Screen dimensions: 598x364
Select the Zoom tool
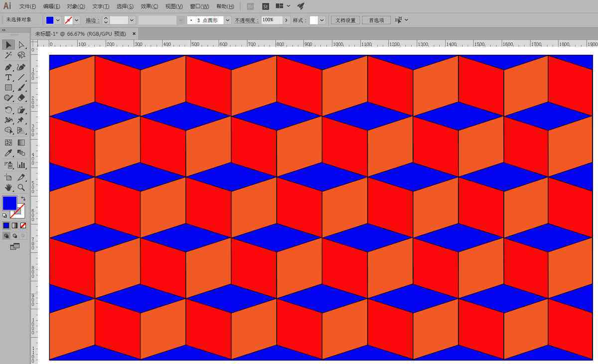tap(21, 187)
